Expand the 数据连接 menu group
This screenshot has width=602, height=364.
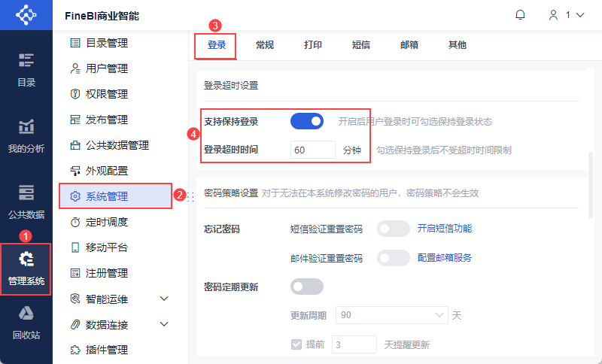[165, 324]
